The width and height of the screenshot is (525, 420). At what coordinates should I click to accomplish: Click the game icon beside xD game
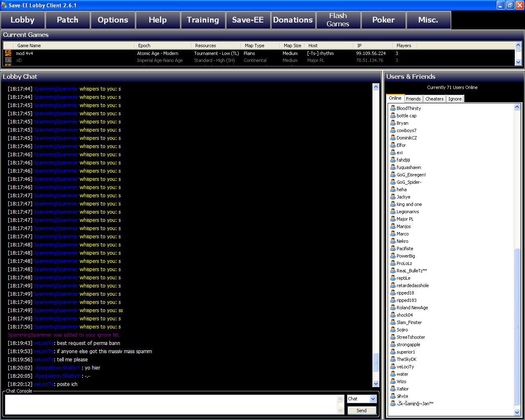pos(8,60)
